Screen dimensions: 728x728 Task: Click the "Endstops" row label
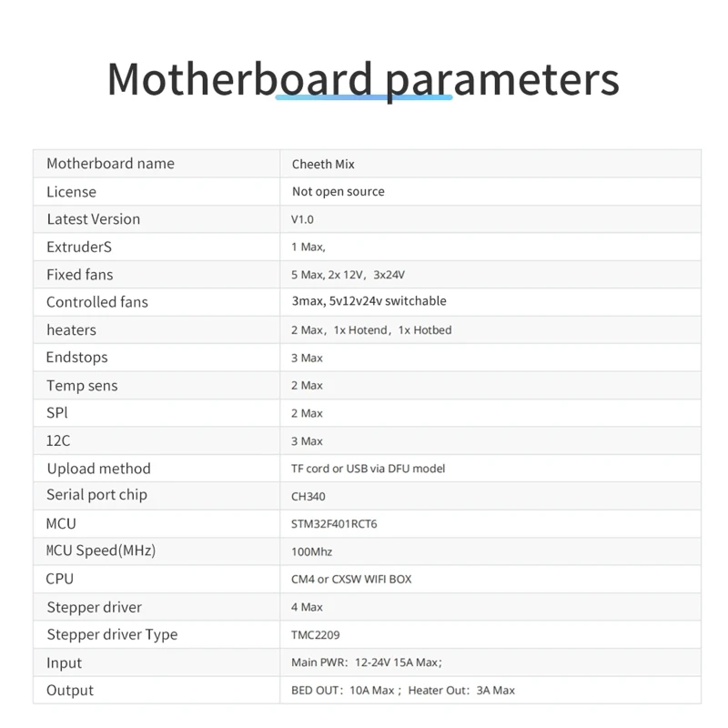[76, 358]
